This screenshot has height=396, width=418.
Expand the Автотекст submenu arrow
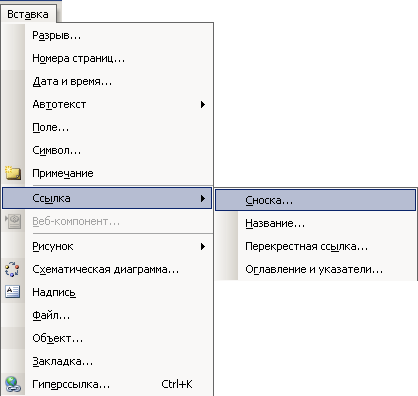pyautogui.click(x=203, y=105)
